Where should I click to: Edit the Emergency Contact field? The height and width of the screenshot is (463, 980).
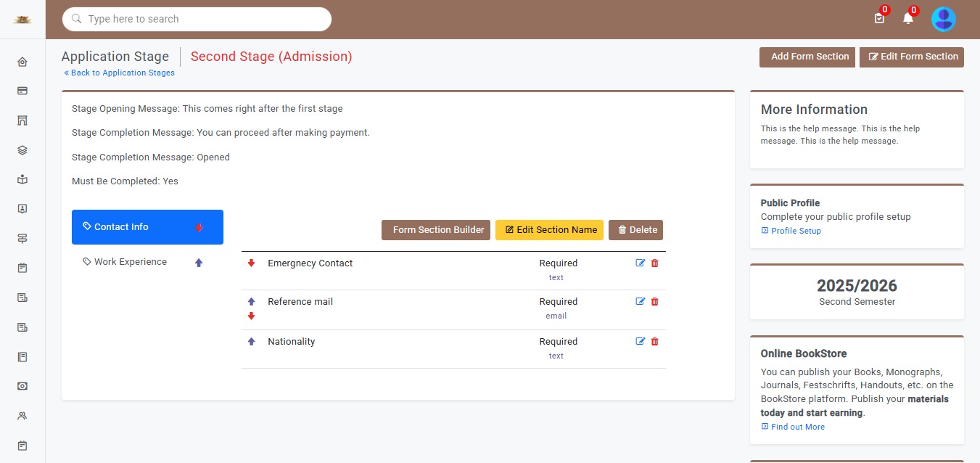[640, 263]
